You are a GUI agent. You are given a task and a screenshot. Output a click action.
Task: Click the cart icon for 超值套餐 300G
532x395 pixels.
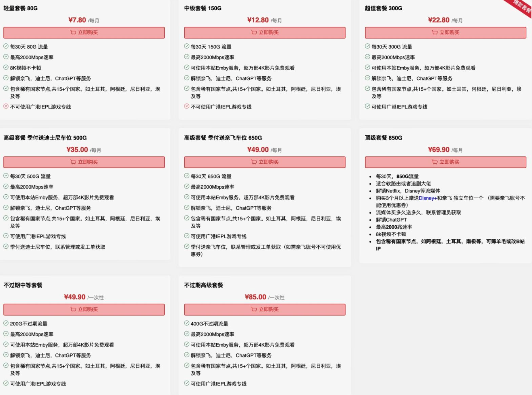click(x=434, y=32)
